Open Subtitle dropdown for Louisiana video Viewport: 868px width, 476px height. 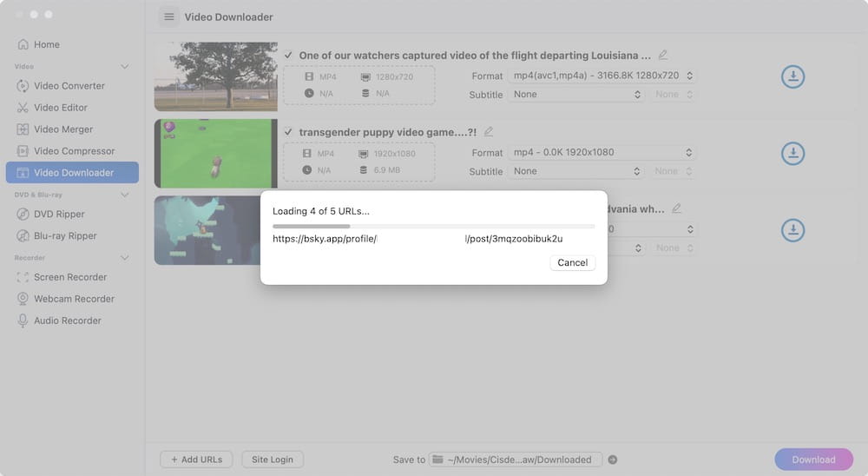pos(576,94)
